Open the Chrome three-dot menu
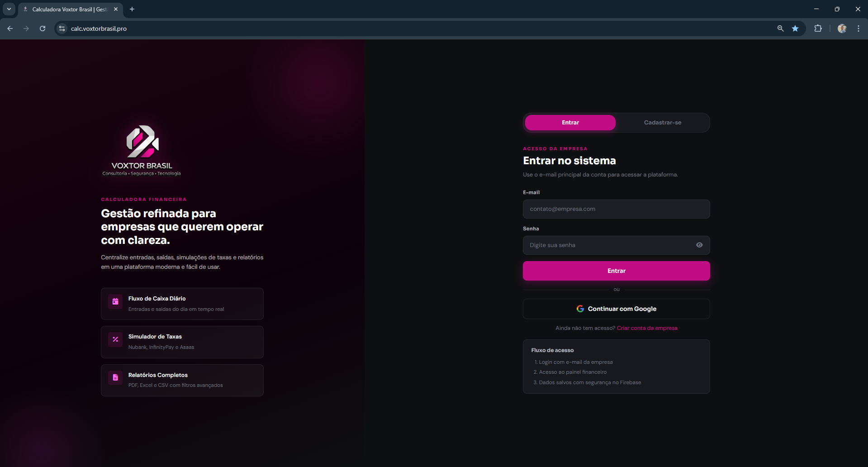Screen dimensions: 868x467 pyautogui.click(x=858, y=29)
